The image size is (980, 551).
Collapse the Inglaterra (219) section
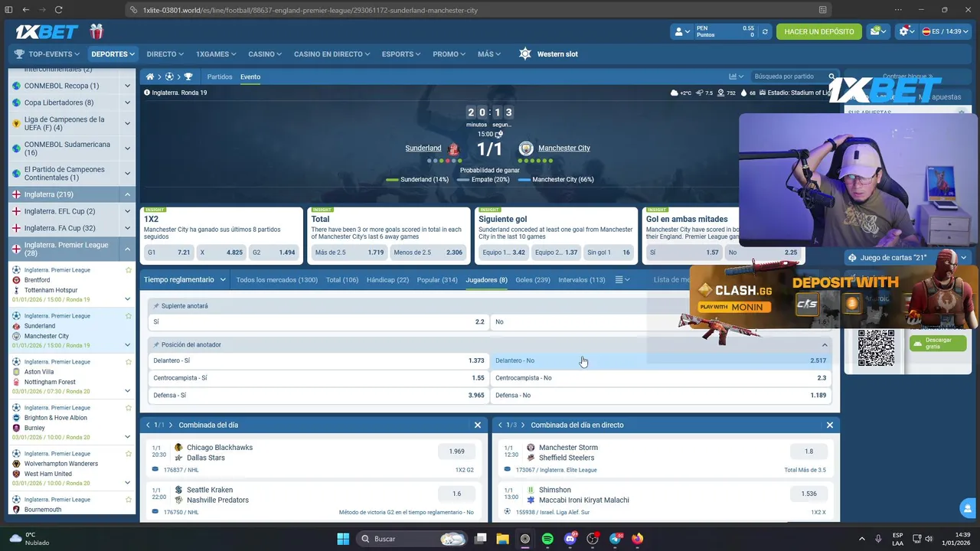tap(127, 195)
